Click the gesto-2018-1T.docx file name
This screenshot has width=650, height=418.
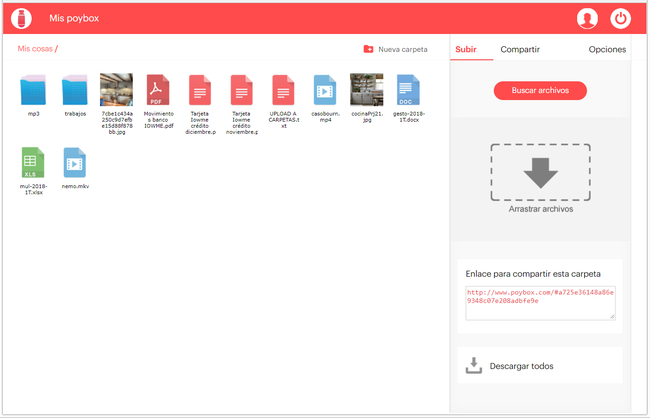409,117
